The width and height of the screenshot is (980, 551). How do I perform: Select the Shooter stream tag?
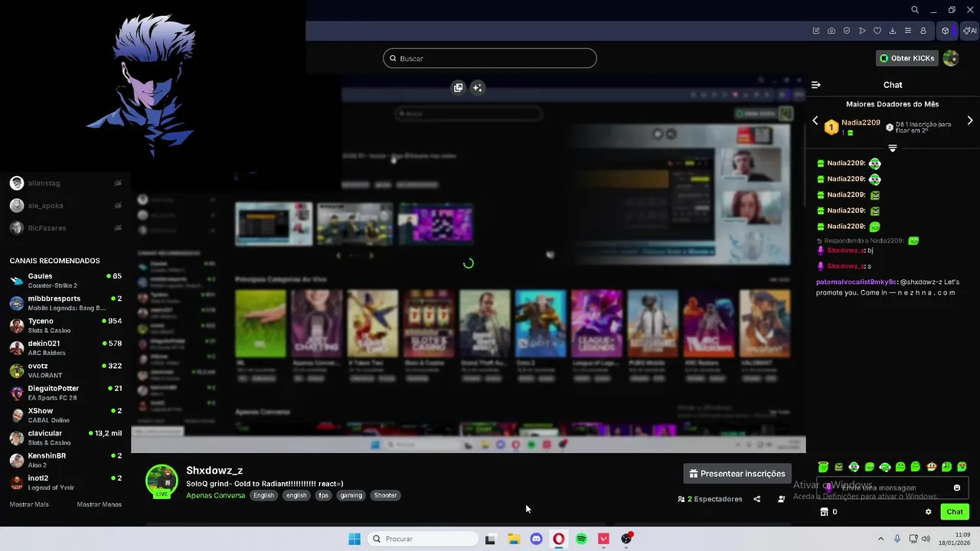pyautogui.click(x=385, y=495)
